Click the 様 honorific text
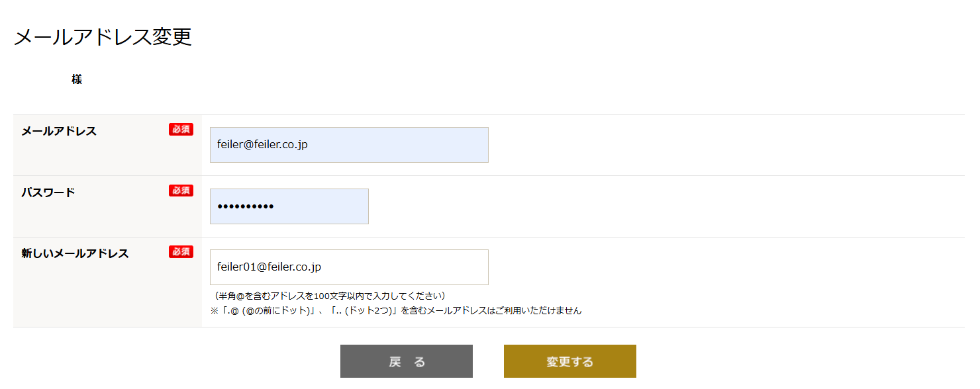 pos(77,79)
